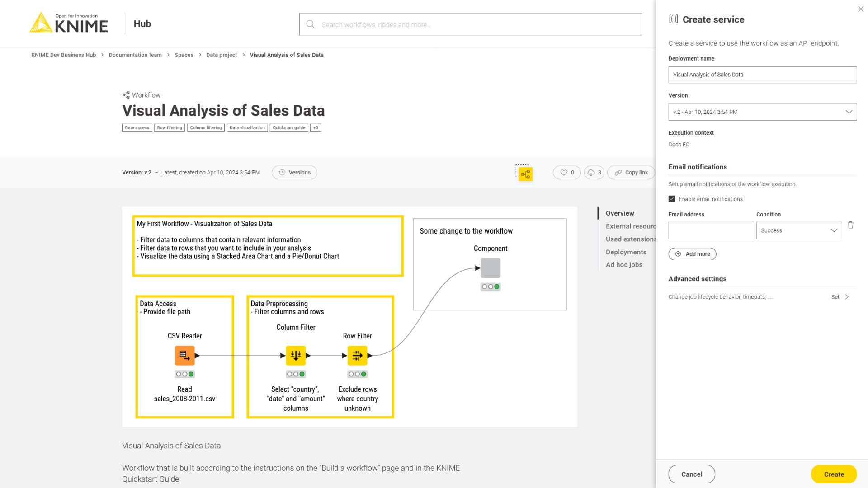Click the gray Component node icon
The height and width of the screenshot is (488, 868).
click(x=491, y=268)
